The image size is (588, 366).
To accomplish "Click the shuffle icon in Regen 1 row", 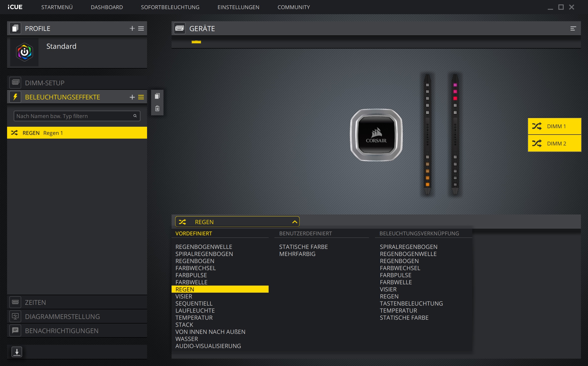I will tap(14, 133).
